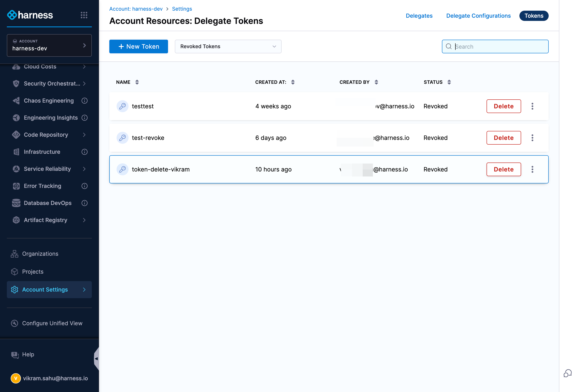576x392 pixels.
Task: Expand Account Settings chevron
Action: [84, 290]
